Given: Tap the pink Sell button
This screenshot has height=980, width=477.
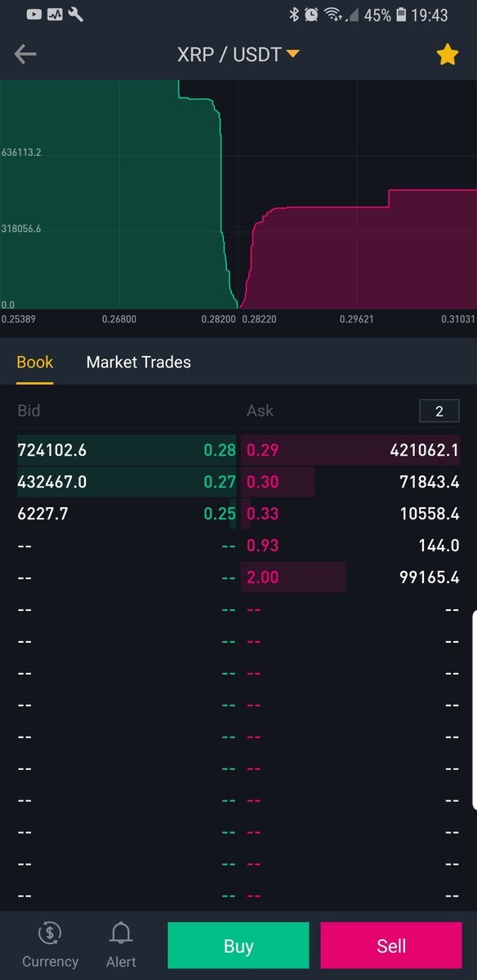Looking at the screenshot, I should click(x=391, y=946).
